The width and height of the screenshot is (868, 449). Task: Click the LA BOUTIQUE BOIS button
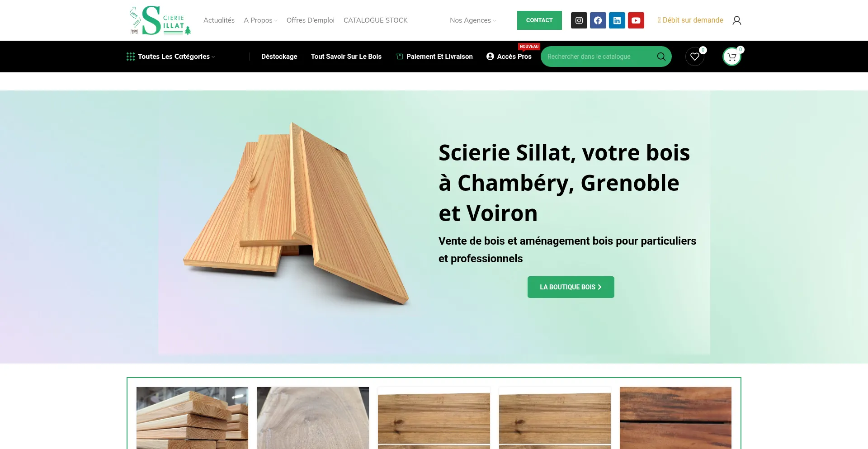(x=571, y=287)
